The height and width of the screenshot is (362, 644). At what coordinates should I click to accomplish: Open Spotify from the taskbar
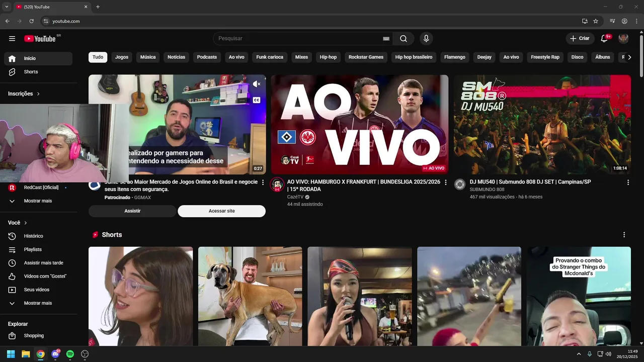point(70,354)
